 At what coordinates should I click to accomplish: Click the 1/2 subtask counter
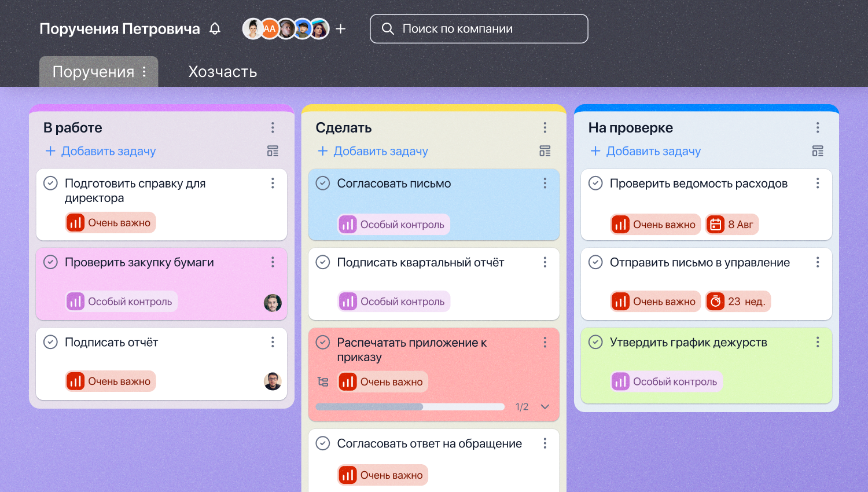(x=522, y=407)
